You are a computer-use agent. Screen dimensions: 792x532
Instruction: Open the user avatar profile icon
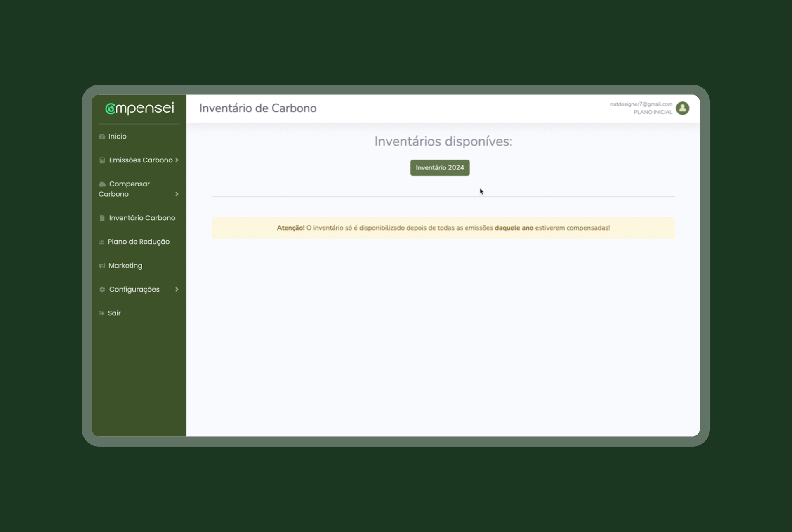point(682,108)
